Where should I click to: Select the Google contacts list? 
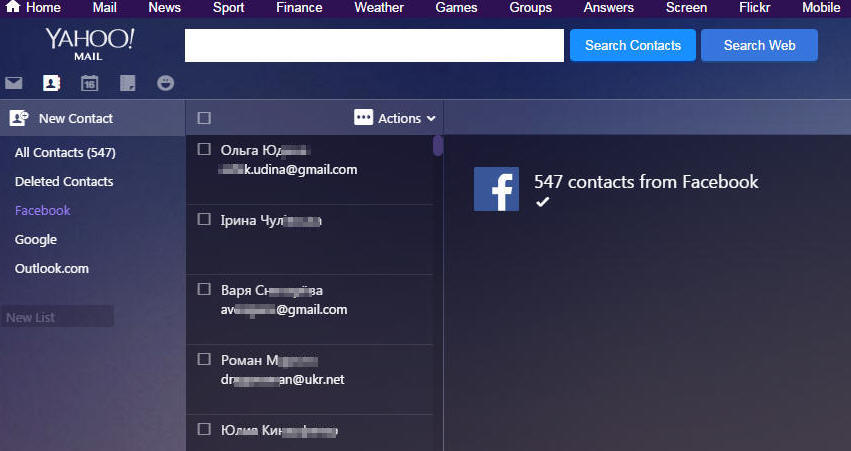(36, 239)
